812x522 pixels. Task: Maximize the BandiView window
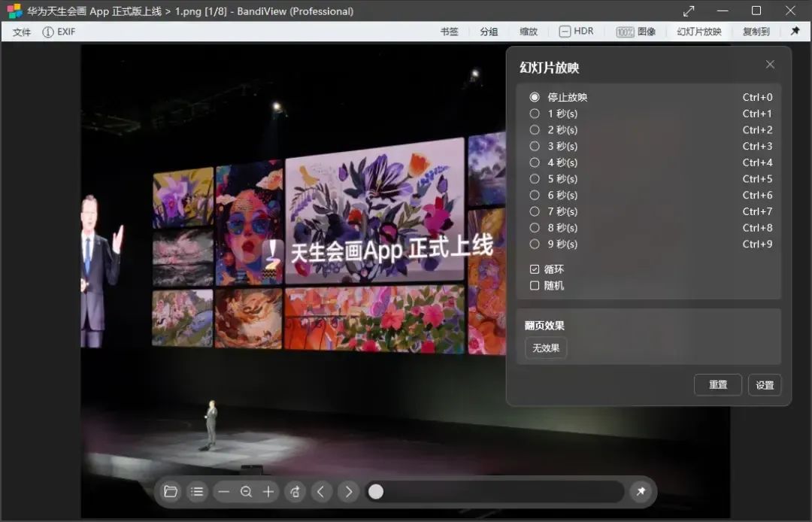click(756, 11)
